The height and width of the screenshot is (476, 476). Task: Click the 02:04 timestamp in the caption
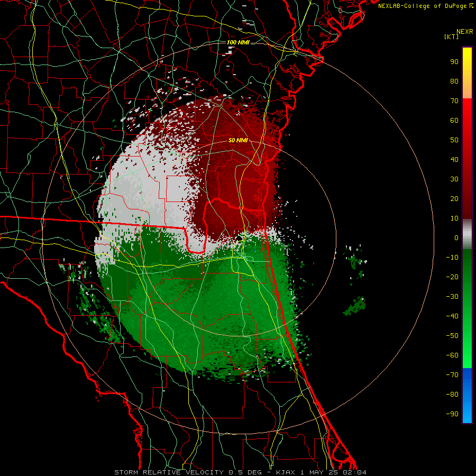coord(354,472)
